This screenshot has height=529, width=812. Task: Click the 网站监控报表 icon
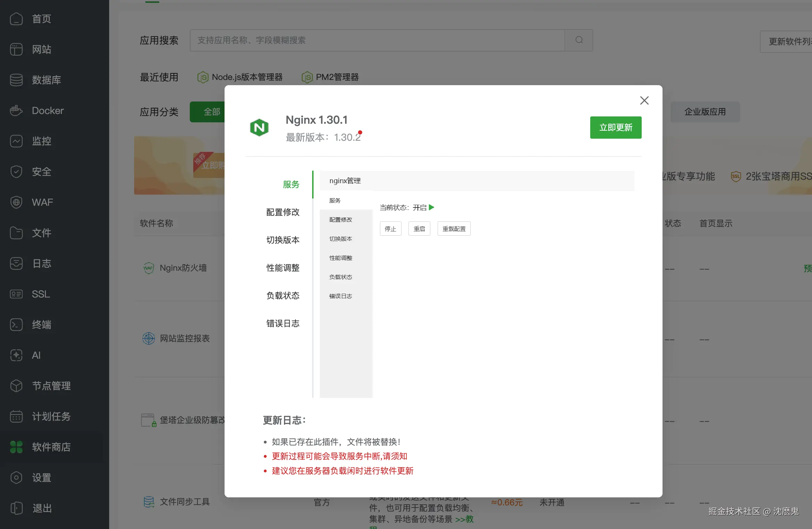148,338
